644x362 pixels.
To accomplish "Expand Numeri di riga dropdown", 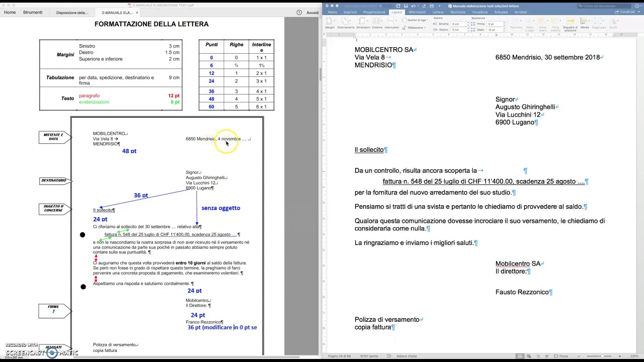I will (x=416, y=20).
